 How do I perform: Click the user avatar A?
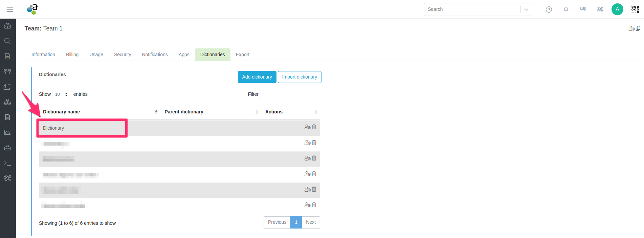617,9
